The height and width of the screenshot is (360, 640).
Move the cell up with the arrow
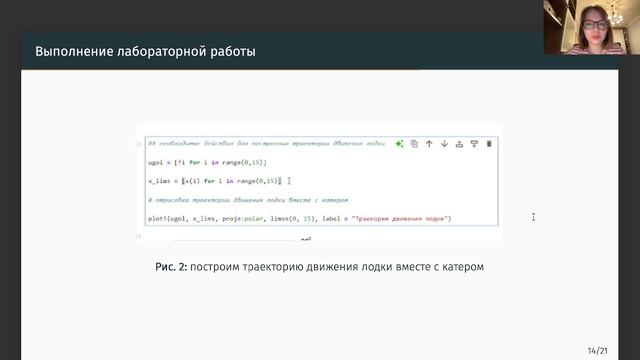429,144
